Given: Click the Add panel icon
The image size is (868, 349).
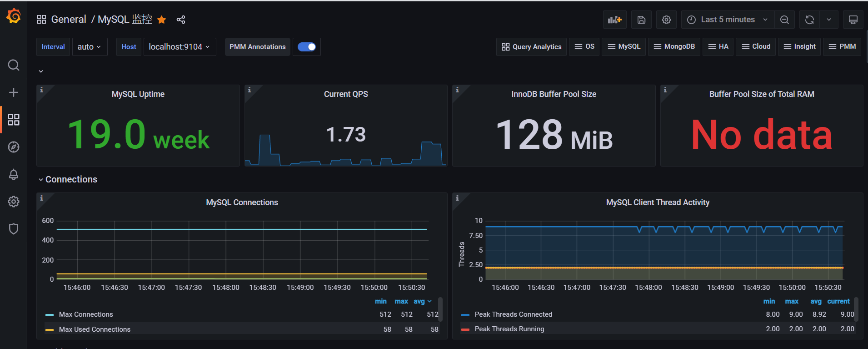Looking at the screenshot, I should [615, 20].
